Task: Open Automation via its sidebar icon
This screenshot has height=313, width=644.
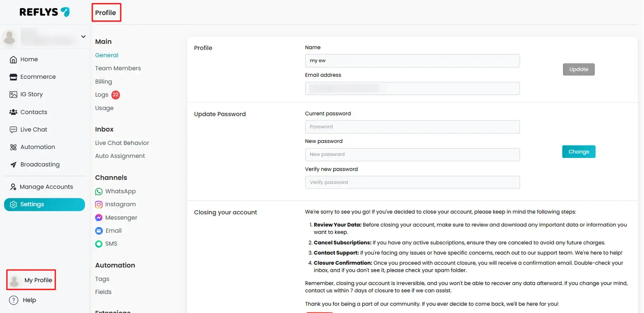Action: pyautogui.click(x=13, y=147)
